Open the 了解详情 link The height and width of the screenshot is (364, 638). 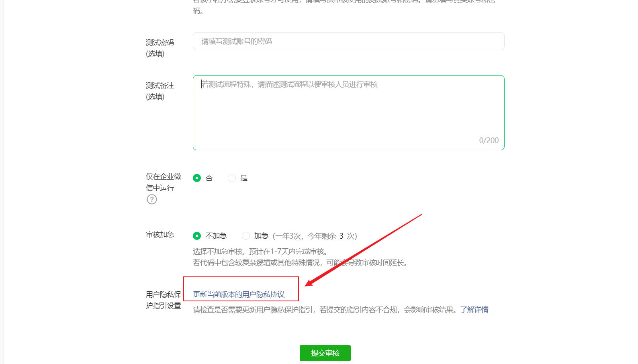474,310
